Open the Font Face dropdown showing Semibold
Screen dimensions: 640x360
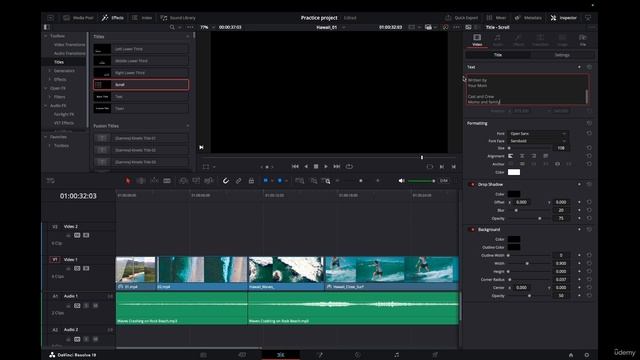[x=538, y=141]
